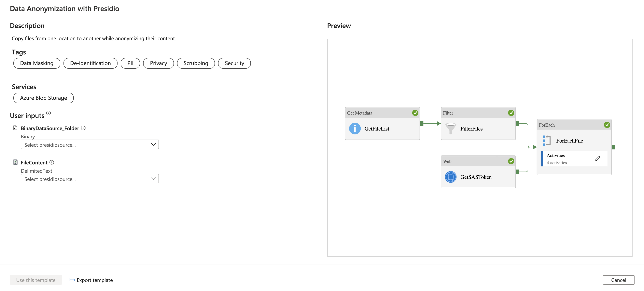644x291 pixels.
Task: Click the DelimitedText dropdown chevron arrow
Action: (153, 179)
